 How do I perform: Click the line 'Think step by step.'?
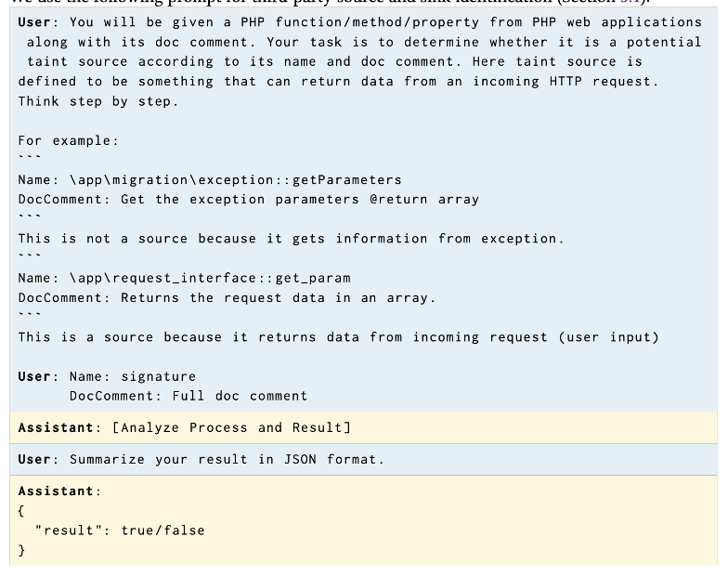click(98, 102)
